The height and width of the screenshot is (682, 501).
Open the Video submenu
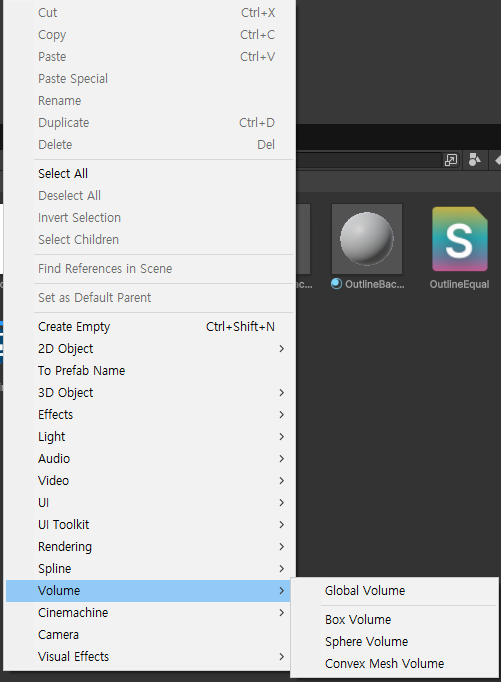click(150, 481)
